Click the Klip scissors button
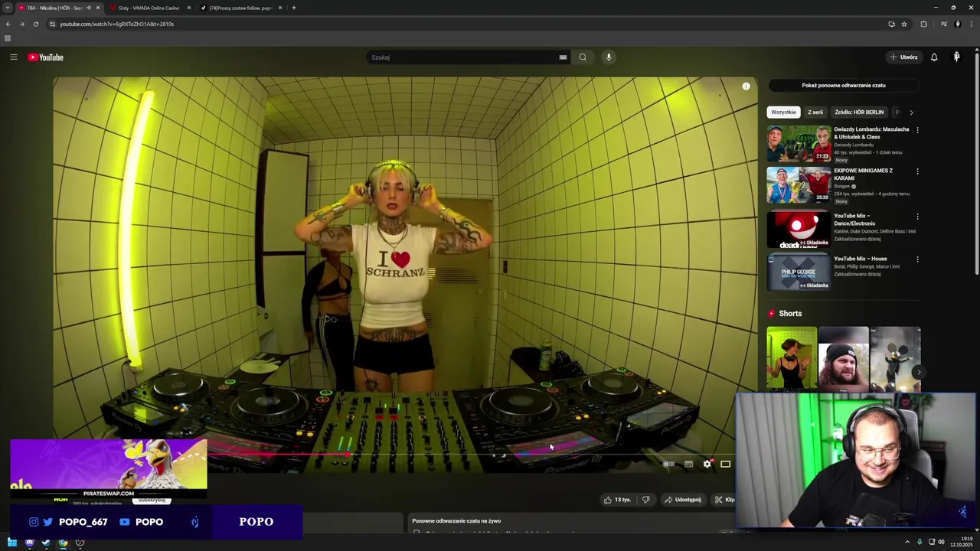 (x=724, y=500)
